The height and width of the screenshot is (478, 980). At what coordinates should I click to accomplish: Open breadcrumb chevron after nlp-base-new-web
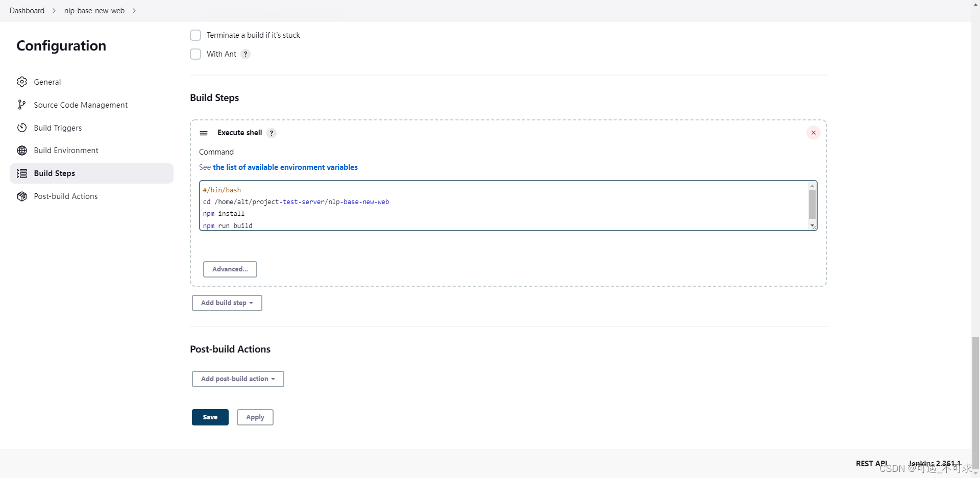click(134, 11)
